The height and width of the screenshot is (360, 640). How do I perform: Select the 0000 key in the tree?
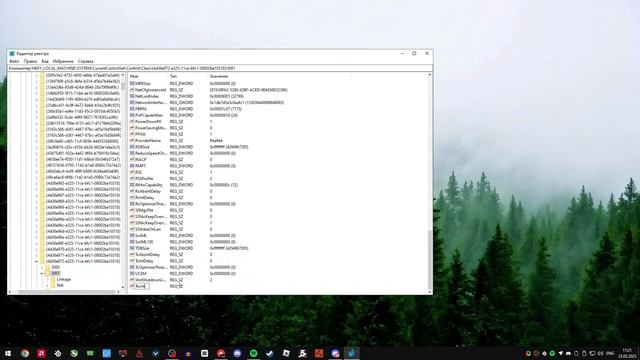click(56, 267)
